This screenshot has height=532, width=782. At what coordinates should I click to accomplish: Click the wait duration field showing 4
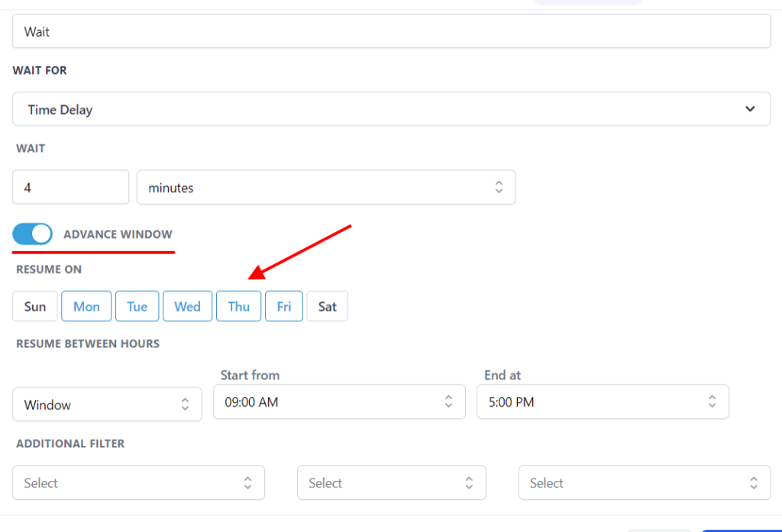pyautogui.click(x=70, y=188)
